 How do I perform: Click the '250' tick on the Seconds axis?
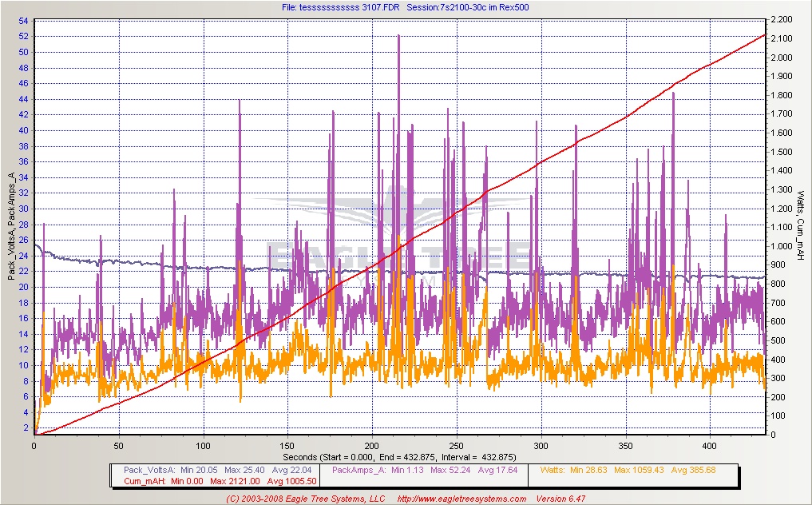(x=457, y=446)
